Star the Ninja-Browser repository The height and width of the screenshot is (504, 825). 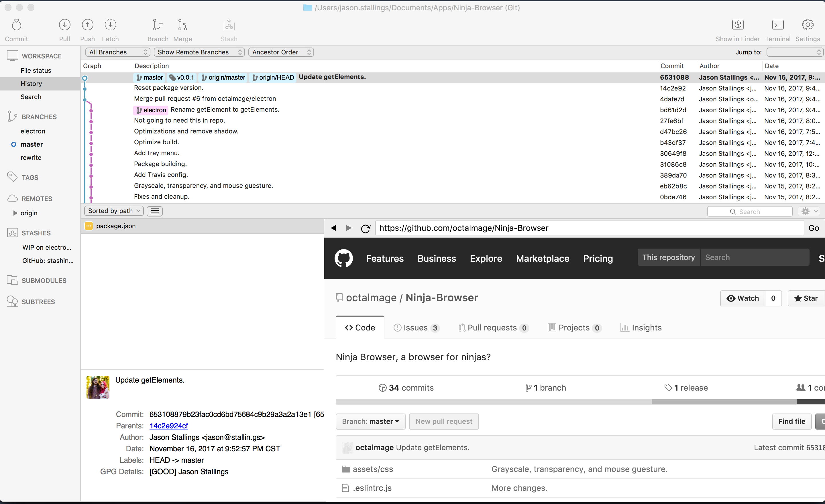click(806, 298)
